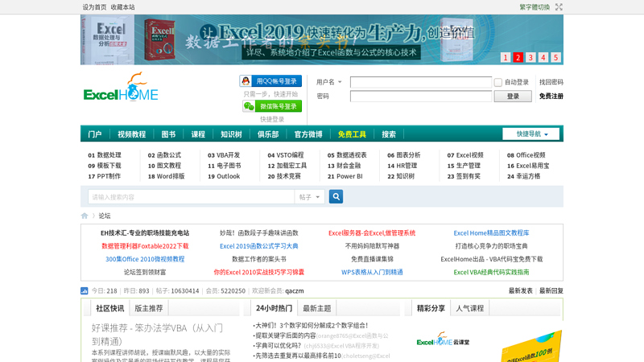The height and width of the screenshot is (362, 644).
Task: Open new member qaczm profile
Action: (295, 291)
